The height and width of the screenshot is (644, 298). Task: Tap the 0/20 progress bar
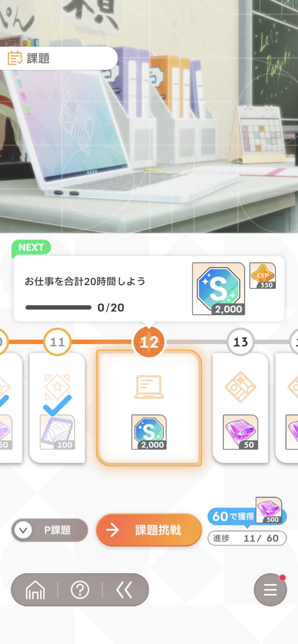click(58, 308)
